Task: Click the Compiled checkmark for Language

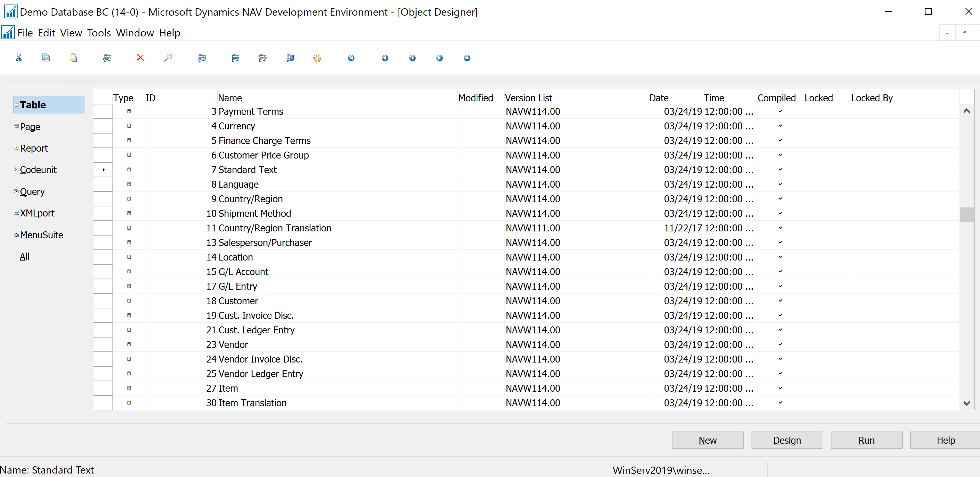Action: click(780, 184)
